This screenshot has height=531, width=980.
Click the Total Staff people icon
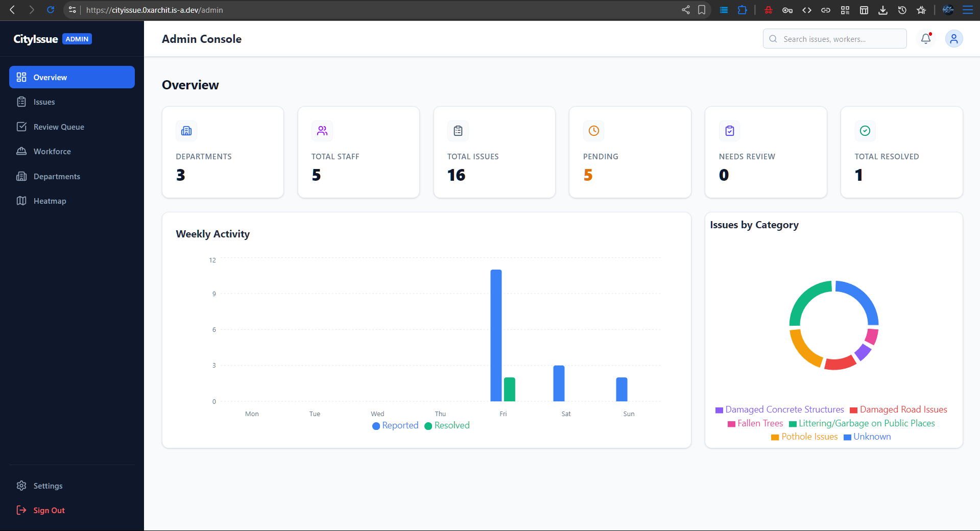click(x=322, y=131)
